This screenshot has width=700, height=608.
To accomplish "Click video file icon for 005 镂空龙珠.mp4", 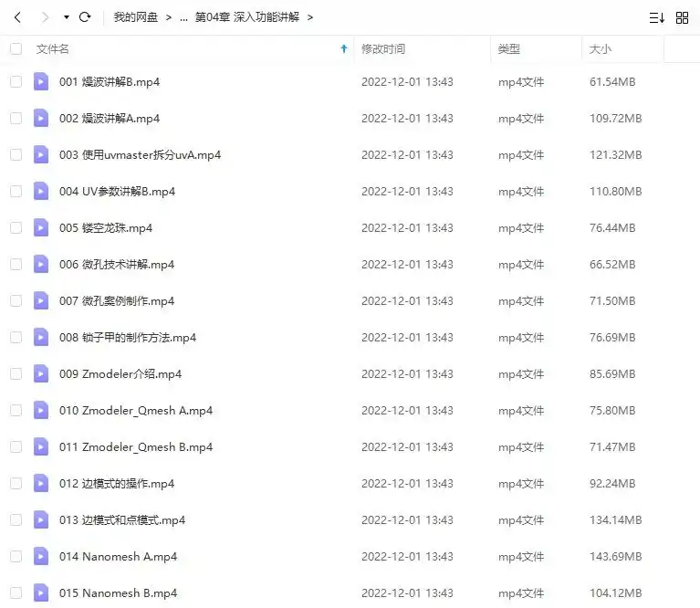I will (x=41, y=227).
